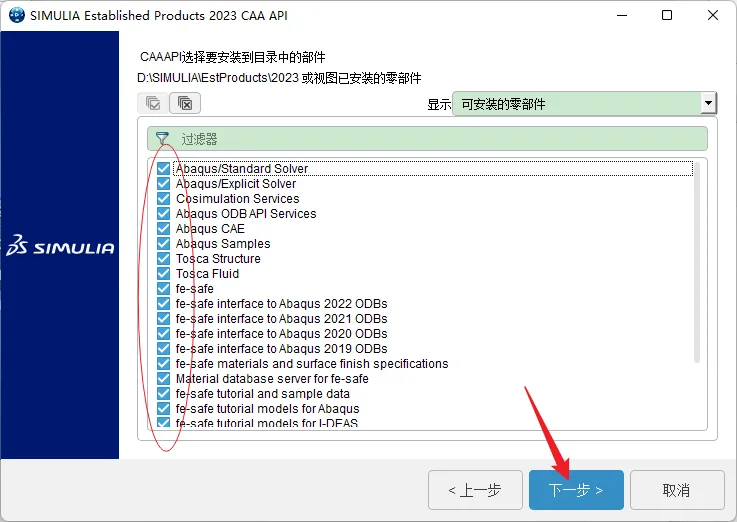Click the SIMULIA title bar app icon
Screen dimensions: 737x522
tap(16, 15)
